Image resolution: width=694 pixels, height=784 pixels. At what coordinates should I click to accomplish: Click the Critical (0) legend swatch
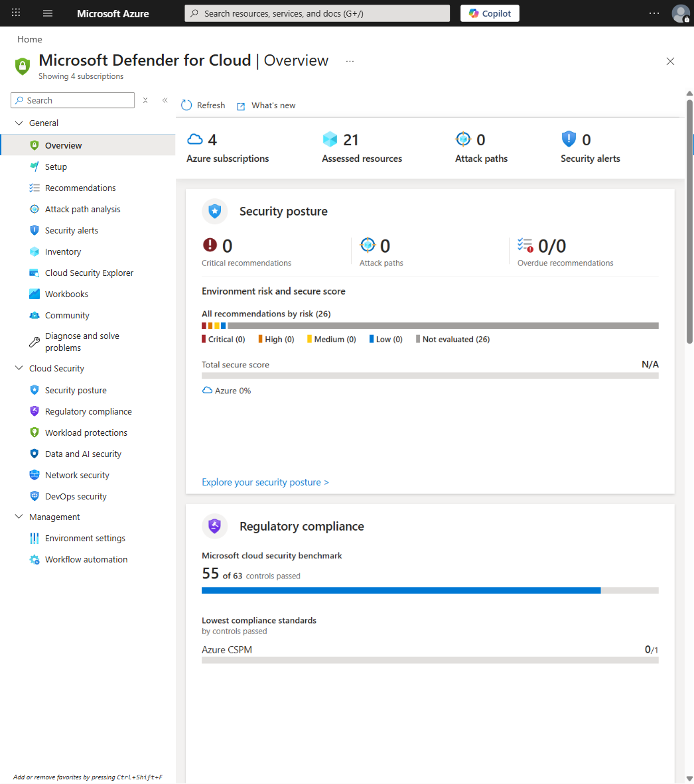click(204, 339)
